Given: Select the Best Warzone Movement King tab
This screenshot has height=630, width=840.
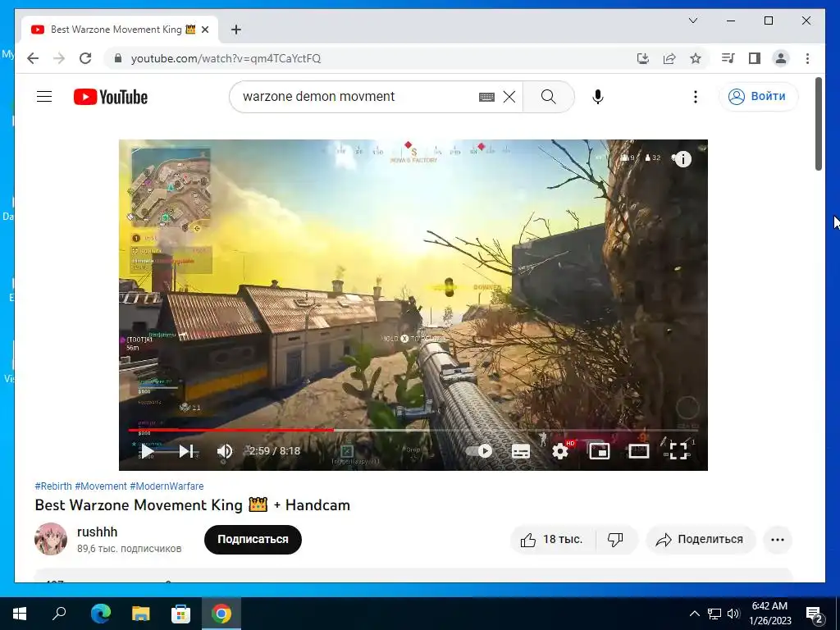Looking at the screenshot, I should [120, 30].
